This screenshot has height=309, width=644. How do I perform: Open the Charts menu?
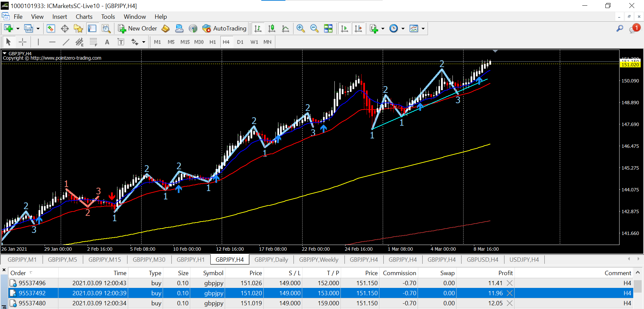[x=84, y=17]
